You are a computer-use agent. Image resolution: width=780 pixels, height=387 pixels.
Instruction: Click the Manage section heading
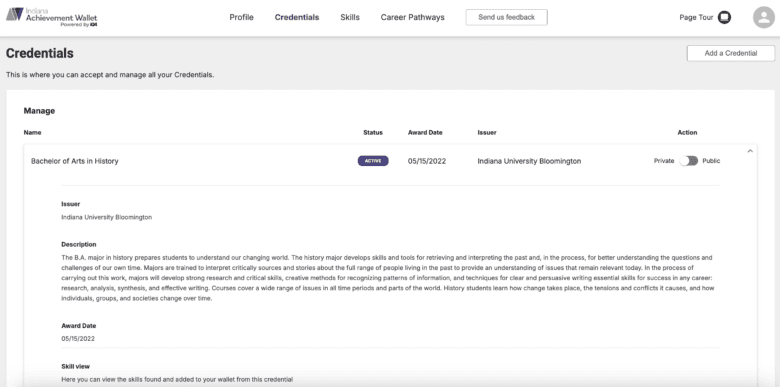[39, 111]
